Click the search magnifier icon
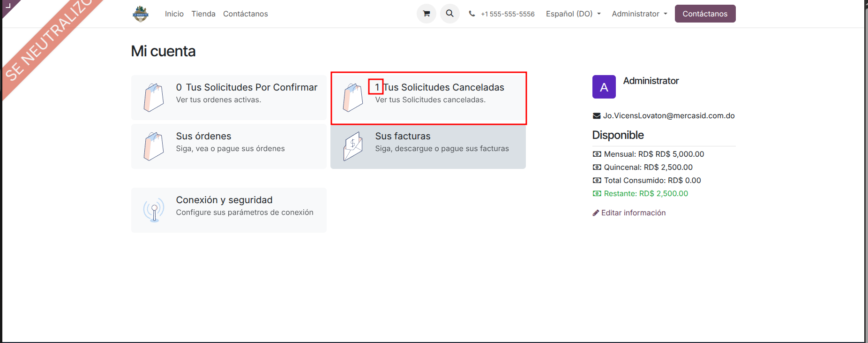Viewport: 868px width, 343px height. [x=449, y=14]
